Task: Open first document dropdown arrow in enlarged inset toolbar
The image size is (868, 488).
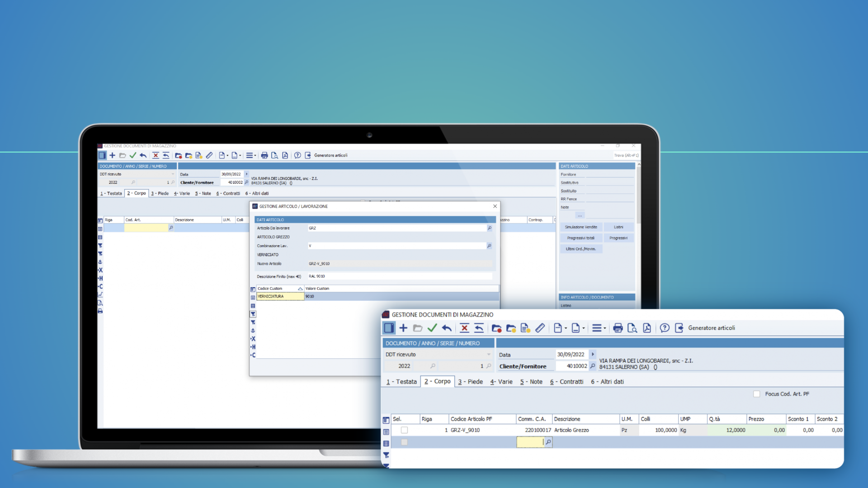Action: pos(566,328)
